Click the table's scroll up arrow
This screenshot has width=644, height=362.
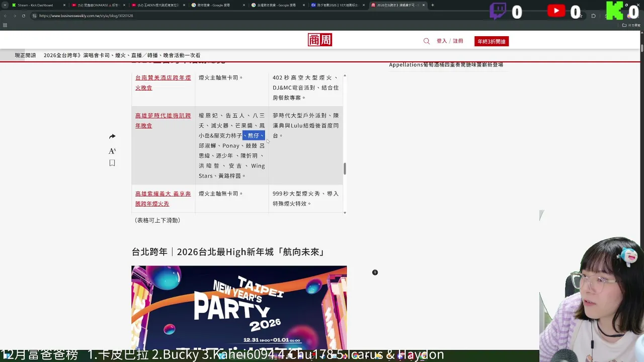(345, 76)
